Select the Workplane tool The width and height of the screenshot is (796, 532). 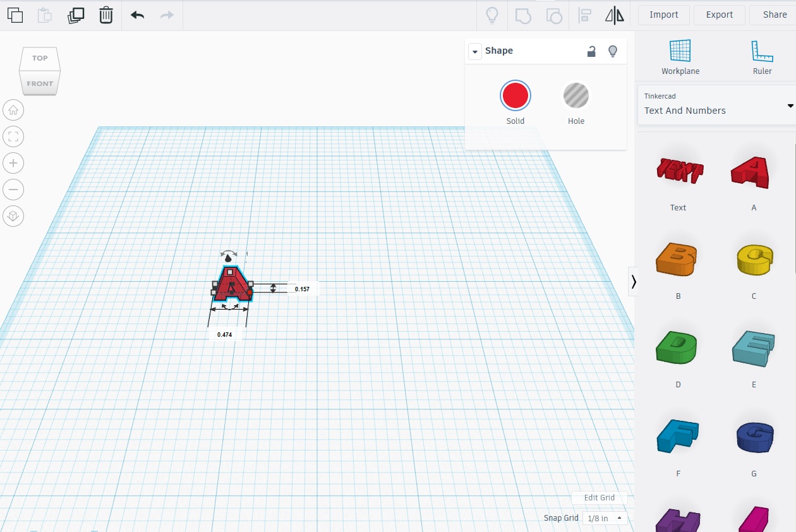pyautogui.click(x=680, y=57)
